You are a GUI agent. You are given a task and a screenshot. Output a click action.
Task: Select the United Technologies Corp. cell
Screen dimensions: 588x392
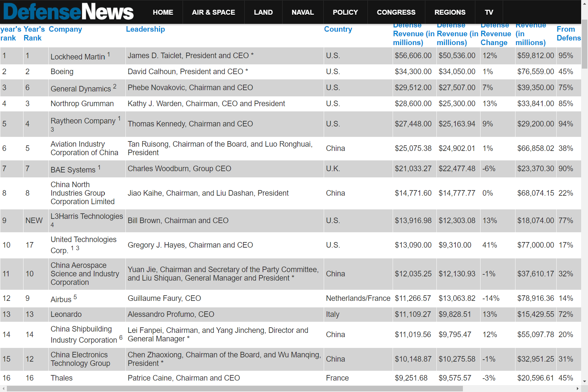(x=87, y=245)
